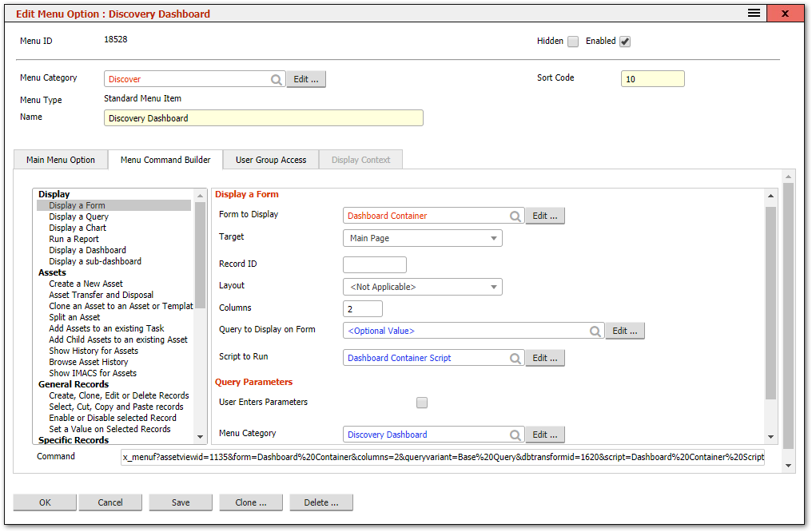Open the User Group Access tab
The image size is (812, 532).
(x=270, y=159)
